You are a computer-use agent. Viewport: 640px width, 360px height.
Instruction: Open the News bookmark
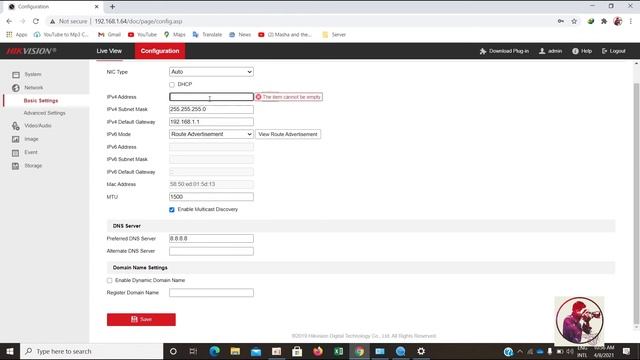pyautogui.click(x=240, y=35)
